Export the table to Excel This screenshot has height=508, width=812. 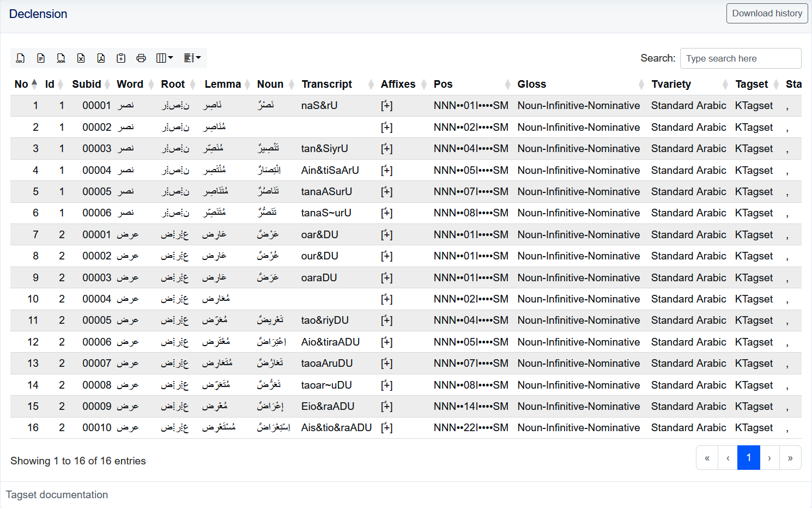pos(81,58)
